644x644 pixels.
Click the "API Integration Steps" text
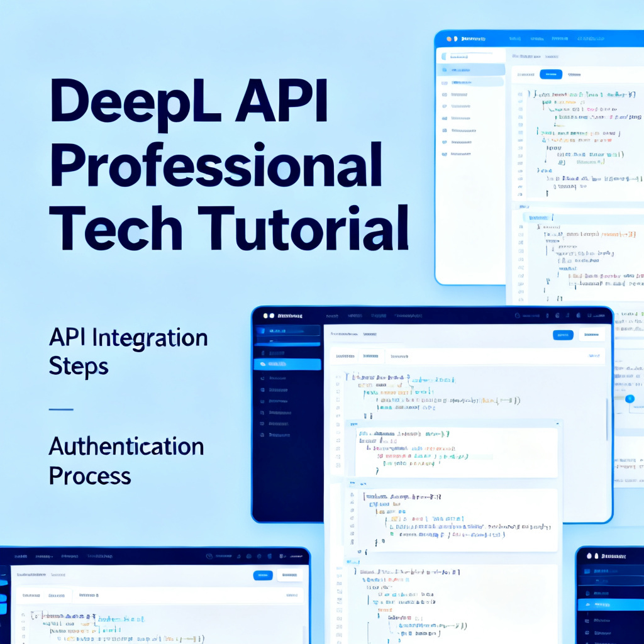pyautogui.click(x=128, y=352)
